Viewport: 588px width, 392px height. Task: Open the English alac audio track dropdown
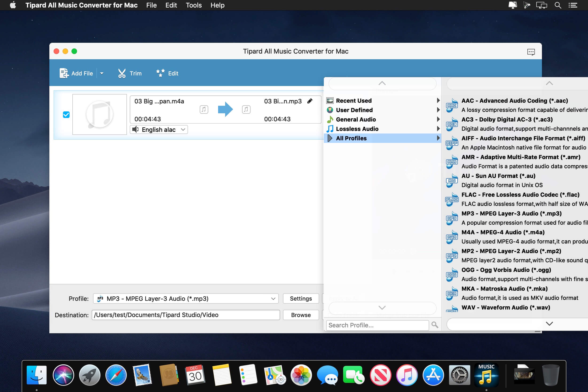coord(159,129)
